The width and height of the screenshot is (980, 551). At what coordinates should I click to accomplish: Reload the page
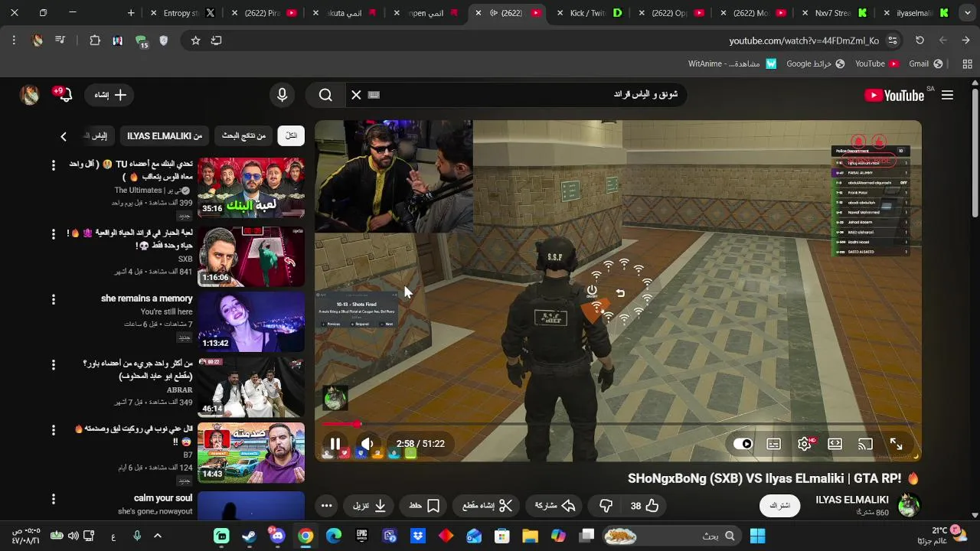coord(920,41)
